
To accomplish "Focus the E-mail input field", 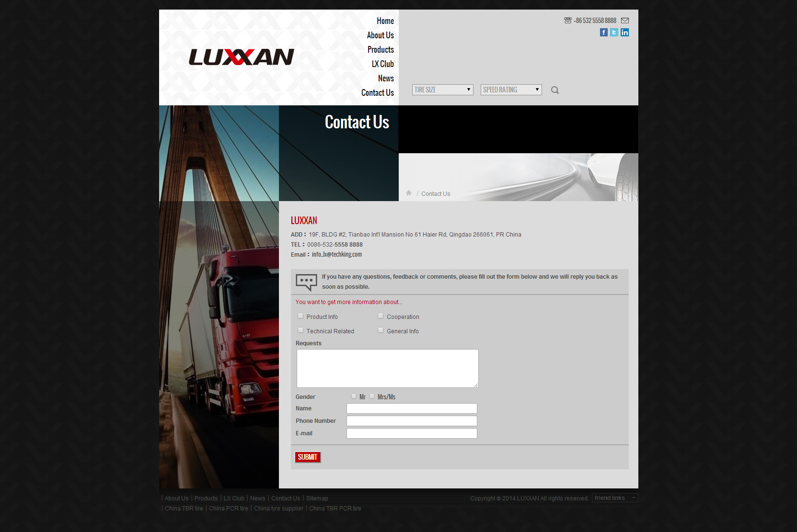I will click(412, 433).
